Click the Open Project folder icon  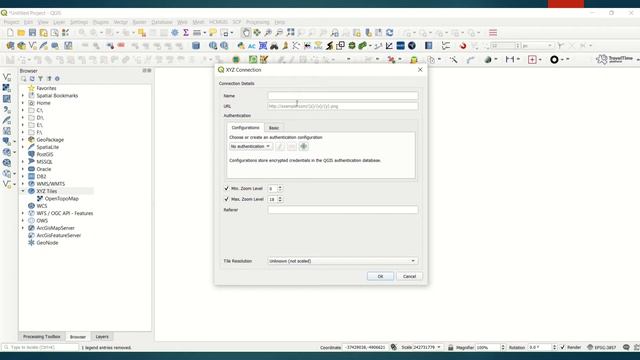tap(21, 33)
